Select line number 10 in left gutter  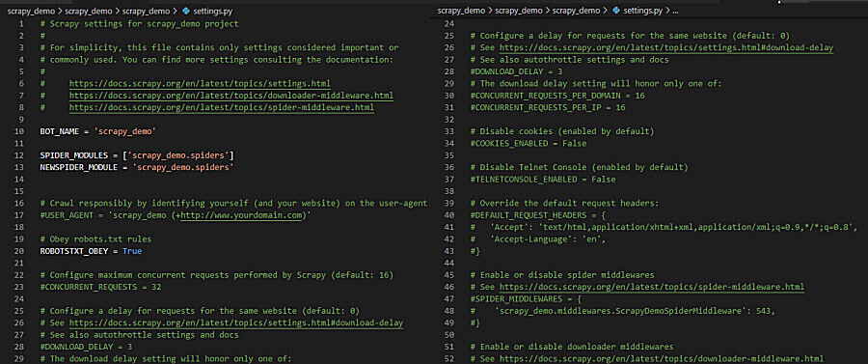click(19, 131)
